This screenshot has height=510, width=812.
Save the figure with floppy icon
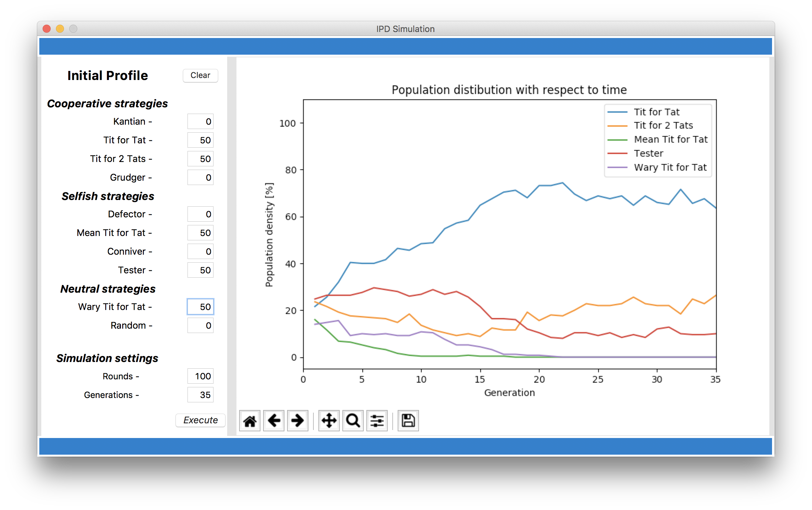click(x=408, y=421)
